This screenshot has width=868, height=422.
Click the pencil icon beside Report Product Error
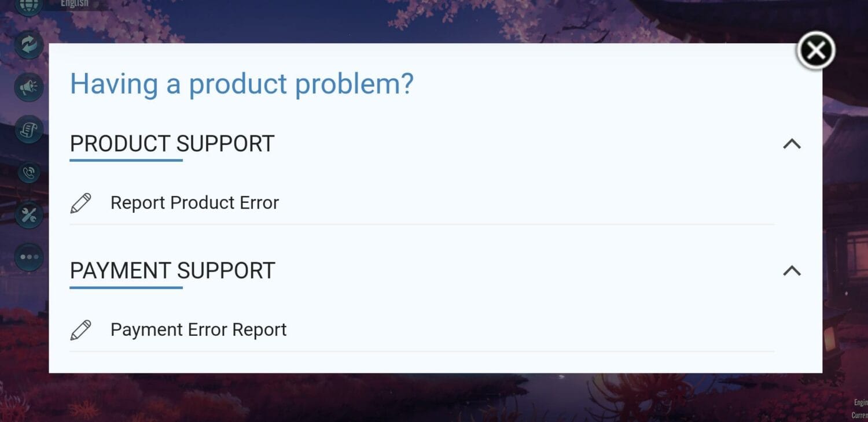tap(81, 202)
